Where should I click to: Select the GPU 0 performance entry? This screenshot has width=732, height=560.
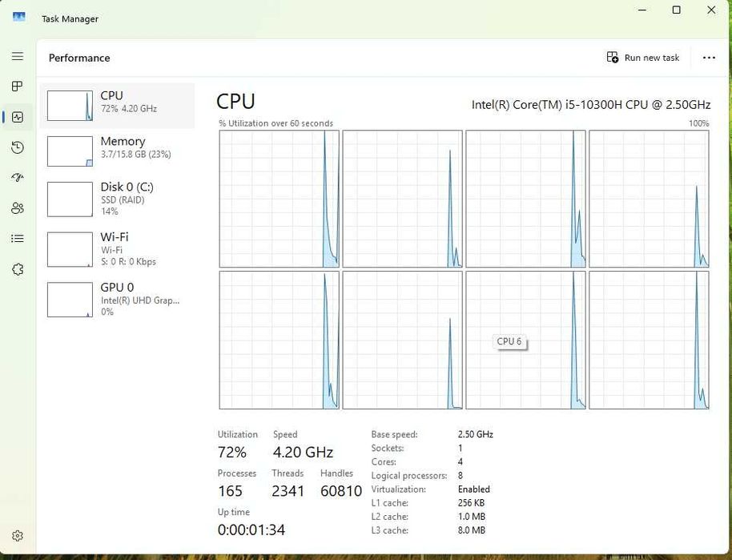coord(117,300)
